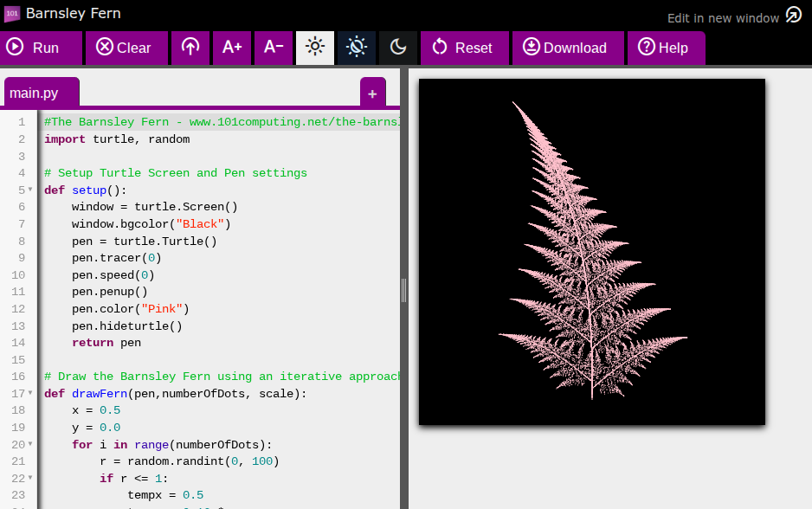
Task: Collapse the for loop at line 20
Action: 30,445
